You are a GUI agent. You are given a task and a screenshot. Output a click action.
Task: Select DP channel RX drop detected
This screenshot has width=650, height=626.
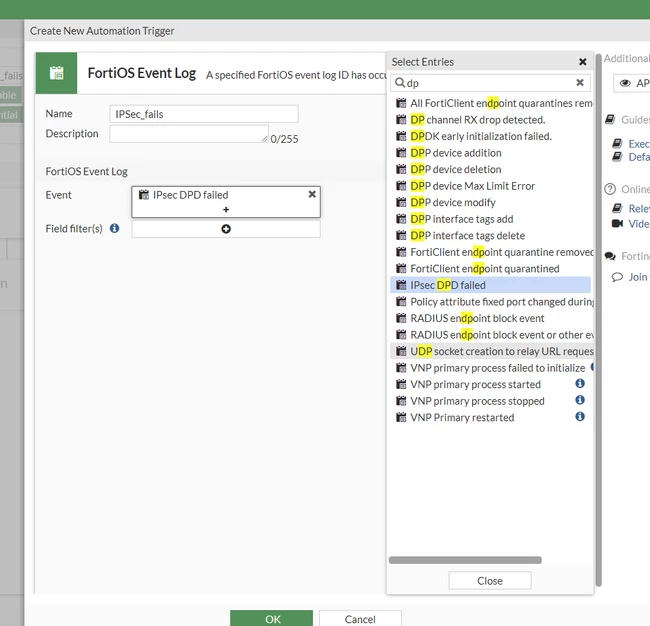click(490, 120)
